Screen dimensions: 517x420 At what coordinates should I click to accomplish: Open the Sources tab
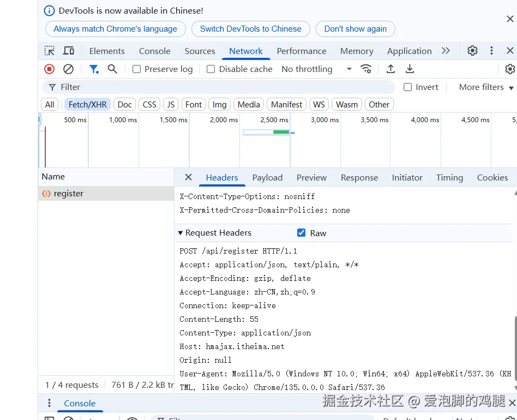(x=200, y=51)
